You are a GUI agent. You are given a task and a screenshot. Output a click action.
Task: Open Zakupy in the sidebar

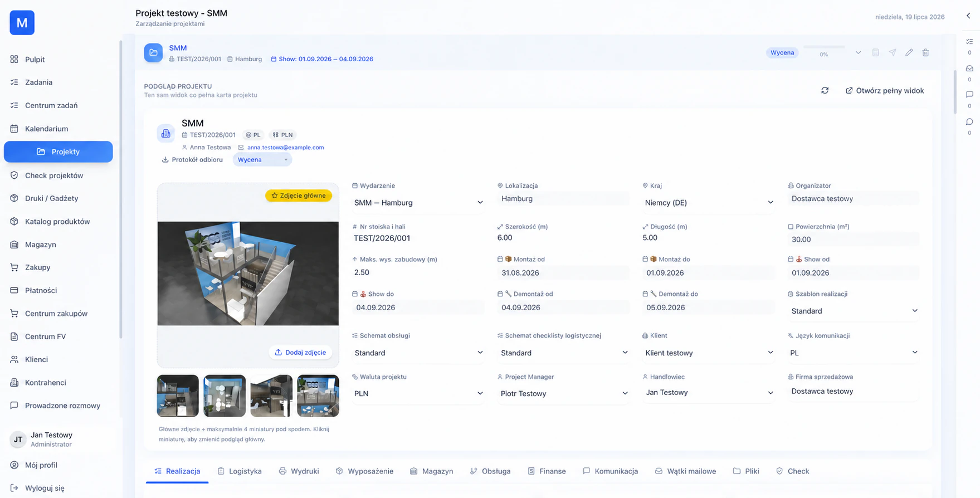[60, 267]
